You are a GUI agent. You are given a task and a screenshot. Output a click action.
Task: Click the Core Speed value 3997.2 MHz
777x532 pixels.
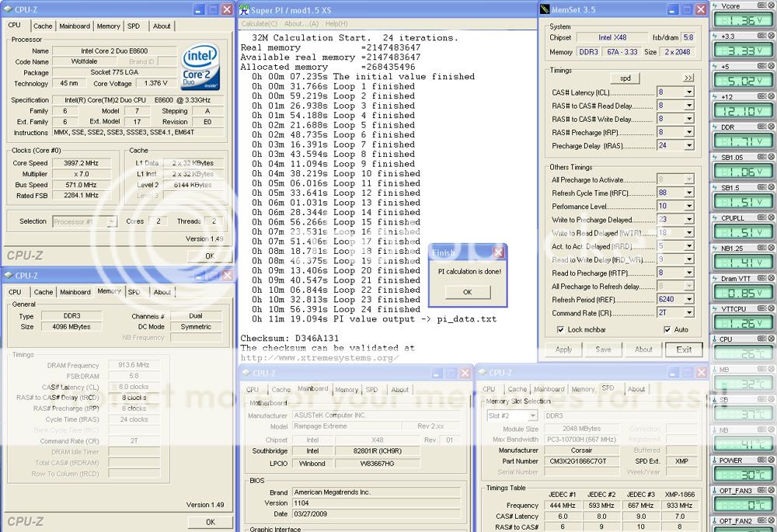(82, 163)
